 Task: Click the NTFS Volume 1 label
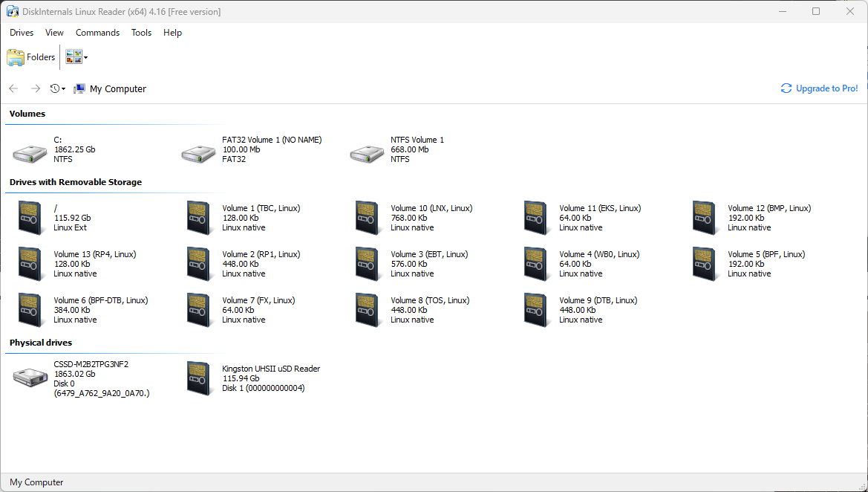[x=417, y=140]
